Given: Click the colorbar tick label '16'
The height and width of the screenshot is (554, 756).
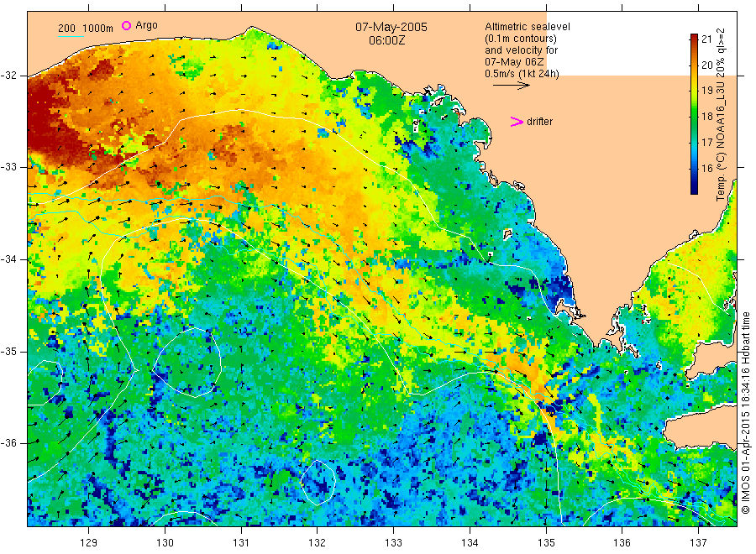Looking at the screenshot, I should point(706,168).
